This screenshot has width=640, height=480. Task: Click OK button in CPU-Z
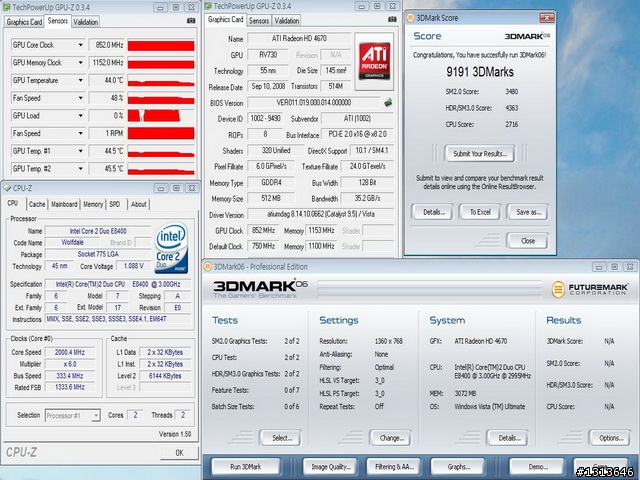tap(179, 453)
